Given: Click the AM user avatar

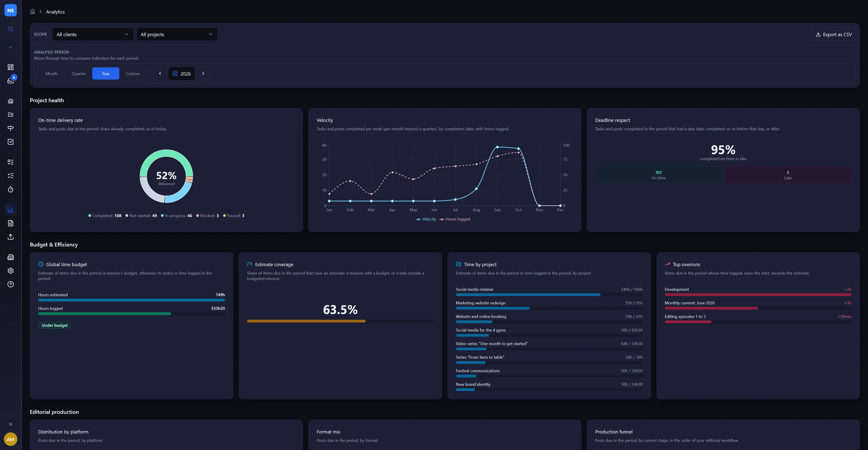Looking at the screenshot, I should point(10,439).
